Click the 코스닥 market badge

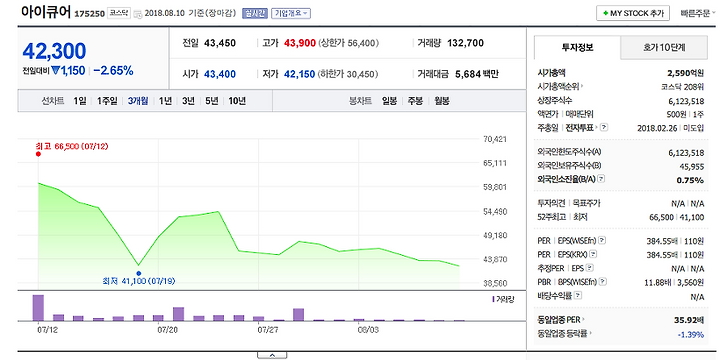coord(119,13)
